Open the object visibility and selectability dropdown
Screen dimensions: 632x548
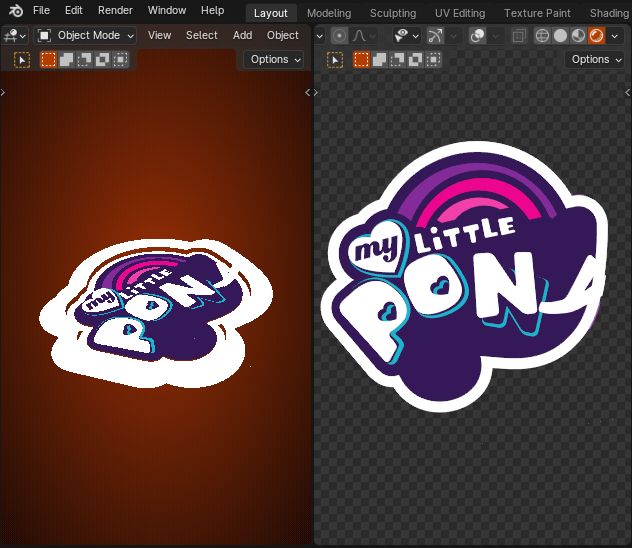[406, 36]
